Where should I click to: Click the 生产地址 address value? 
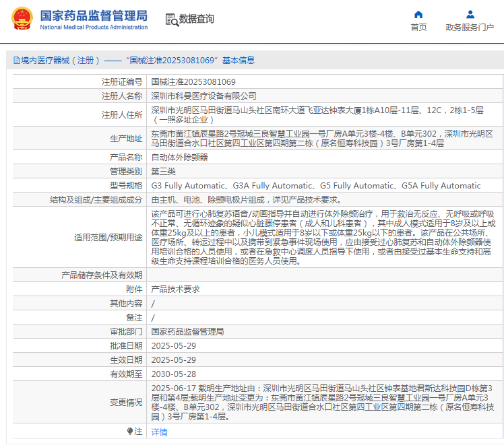click(322, 139)
